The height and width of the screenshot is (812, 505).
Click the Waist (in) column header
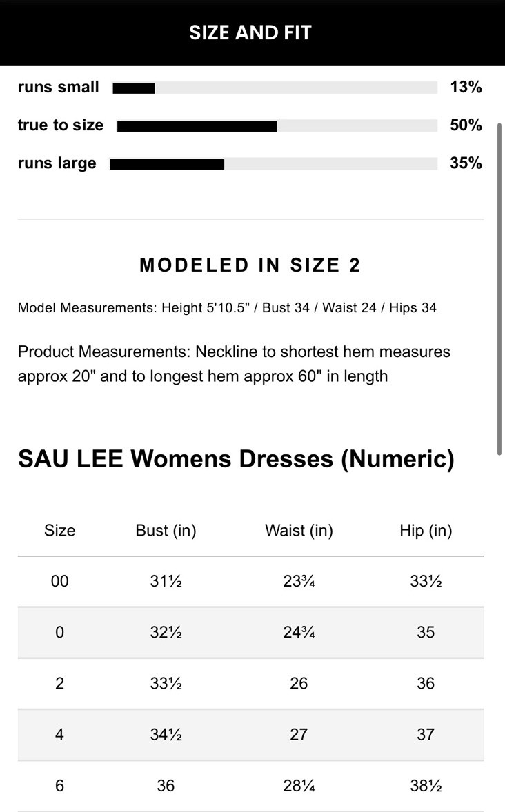(299, 530)
